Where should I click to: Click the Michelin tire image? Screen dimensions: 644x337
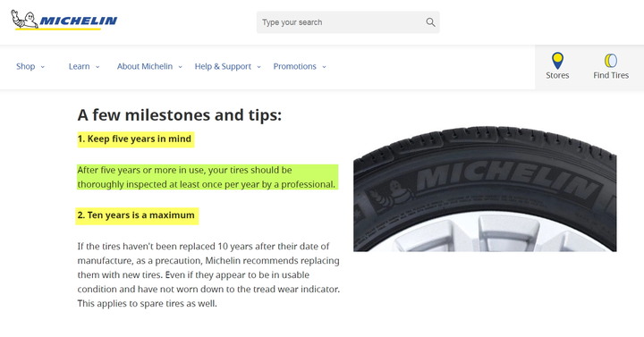[x=485, y=189]
